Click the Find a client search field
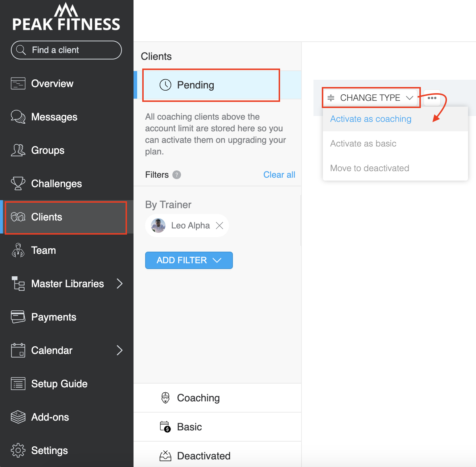This screenshot has width=476, height=467. click(x=66, y=50)
